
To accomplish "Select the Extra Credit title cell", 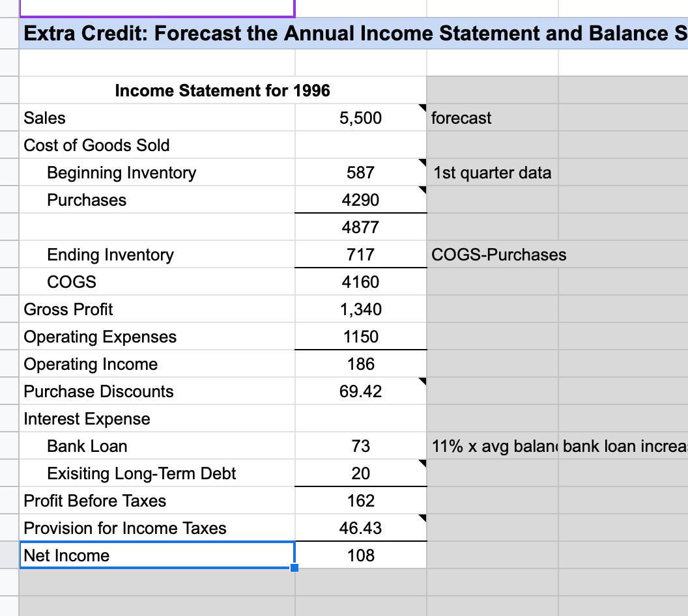I will pos(354,33).
